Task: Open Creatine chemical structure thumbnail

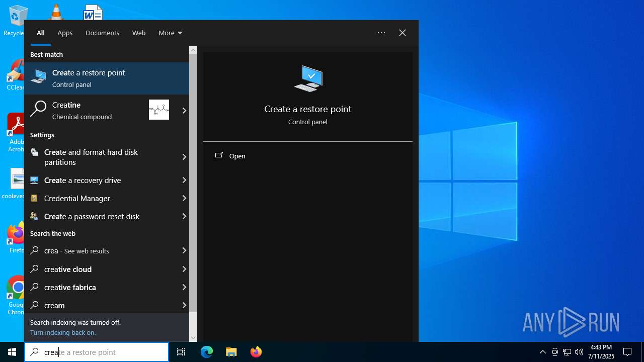Action: point(159,110)
